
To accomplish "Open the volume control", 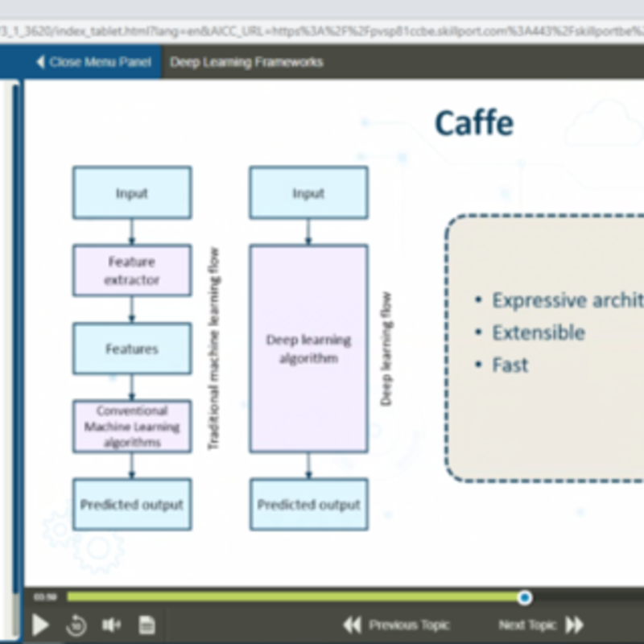I will [x=111, y=625].
